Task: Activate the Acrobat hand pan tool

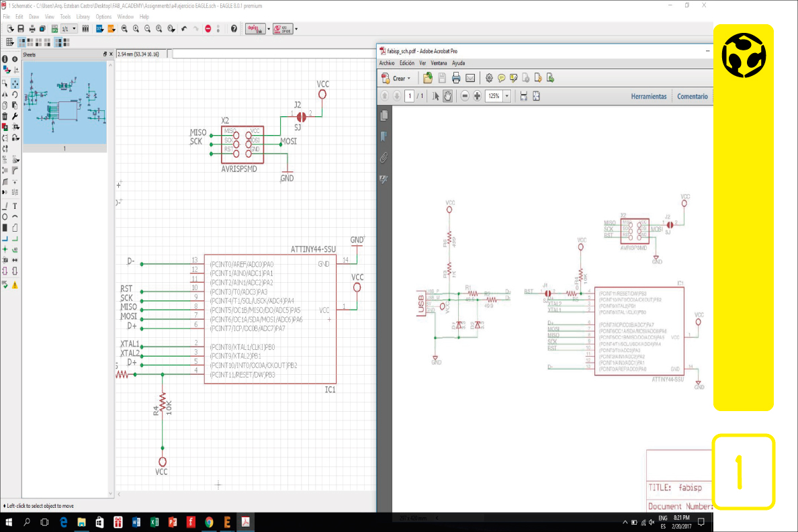Action: (447, 96)
